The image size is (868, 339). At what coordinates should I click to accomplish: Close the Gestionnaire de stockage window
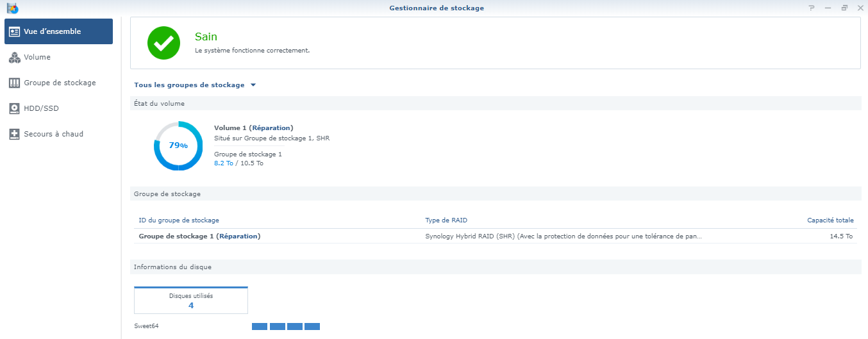pyautogui.click(x=860, y=8)
